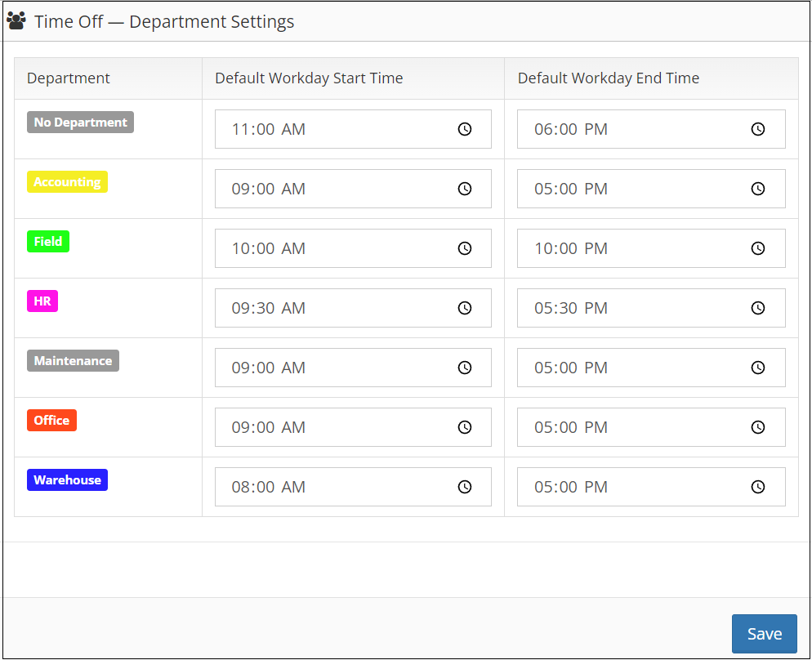Open the Field department start time clock icon

point(464,248)
